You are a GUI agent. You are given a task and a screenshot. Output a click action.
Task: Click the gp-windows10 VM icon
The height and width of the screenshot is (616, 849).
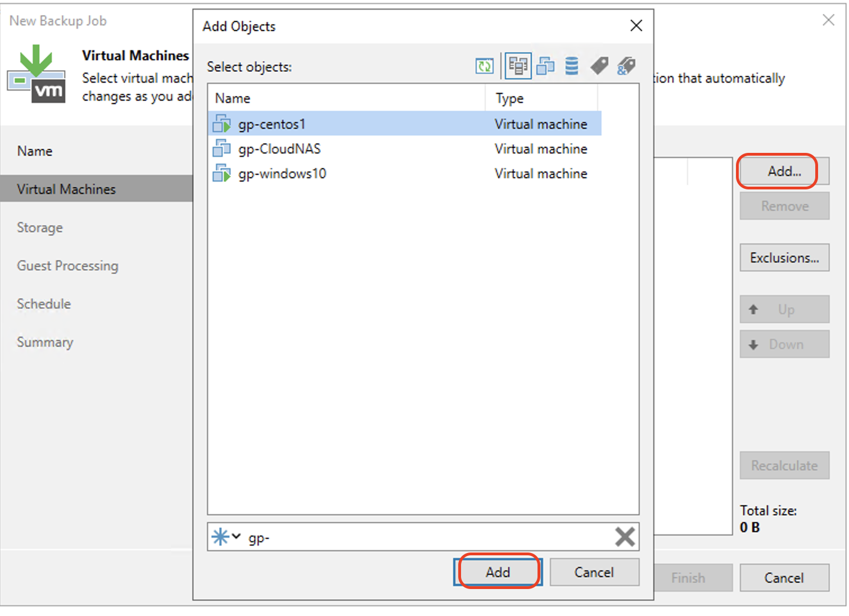coord(222,173)
